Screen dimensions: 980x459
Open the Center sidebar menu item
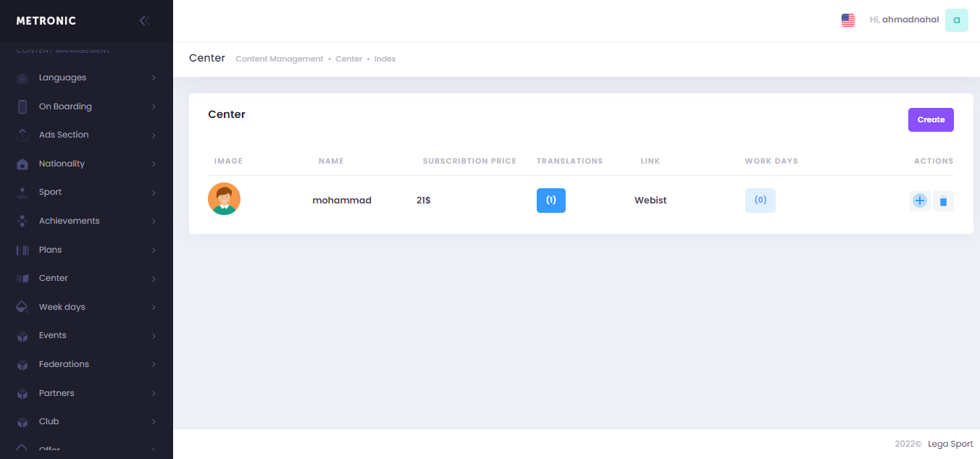tap(54, 278)
